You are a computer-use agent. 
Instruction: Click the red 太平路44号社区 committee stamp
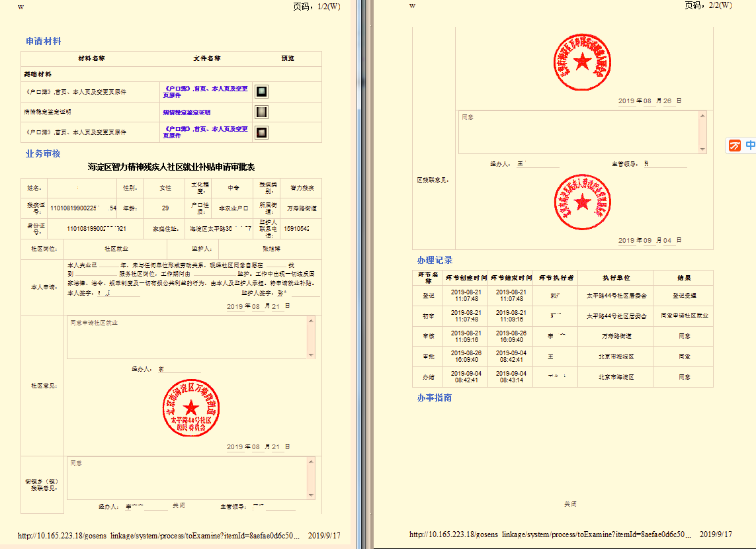tap(191, 409)
